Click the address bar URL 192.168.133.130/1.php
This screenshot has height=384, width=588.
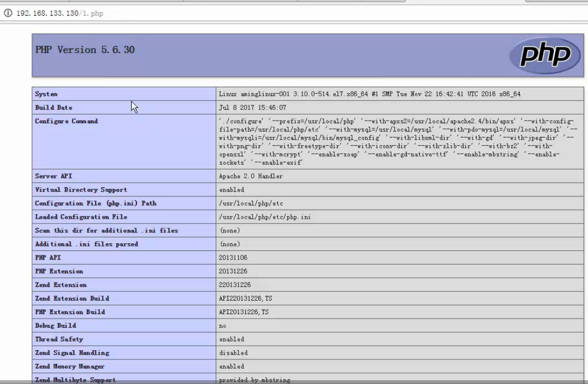pyautogui.click(x=60, y=14)
